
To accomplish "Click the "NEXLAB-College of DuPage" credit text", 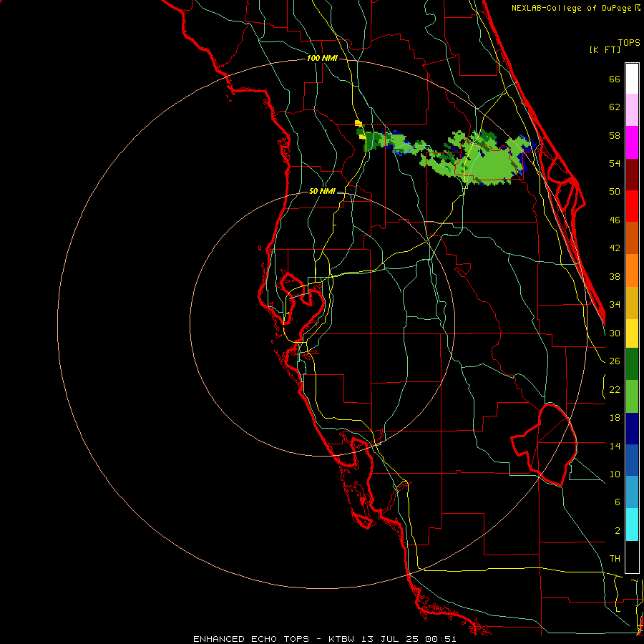I will coord(571,8).
